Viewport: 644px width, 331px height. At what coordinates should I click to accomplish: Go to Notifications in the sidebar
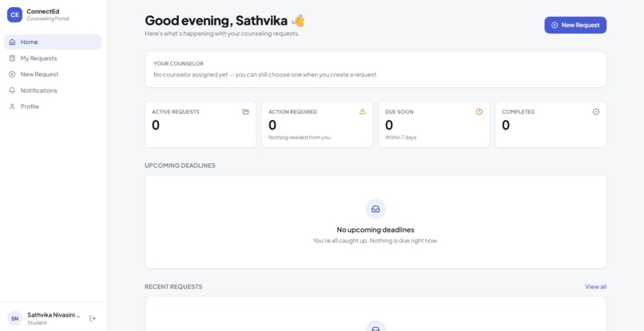click(53, 90)
